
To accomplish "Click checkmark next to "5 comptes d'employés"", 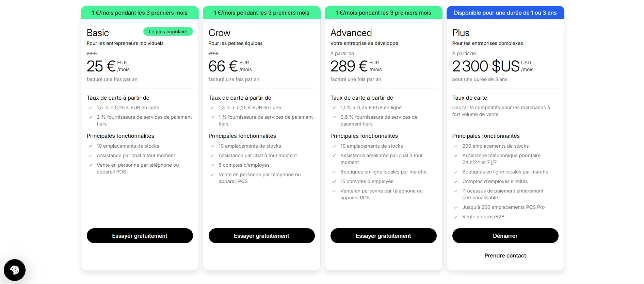I will (212, 165).
